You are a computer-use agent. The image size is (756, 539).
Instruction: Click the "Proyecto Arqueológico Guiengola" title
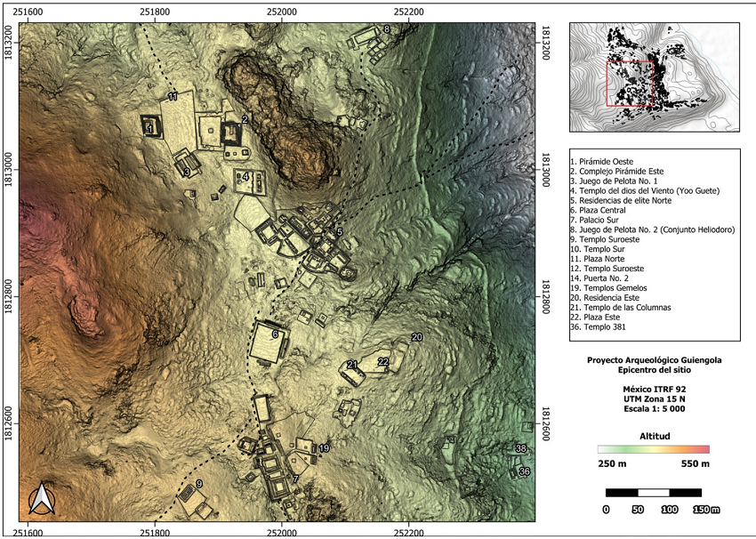tap(654, 360)
